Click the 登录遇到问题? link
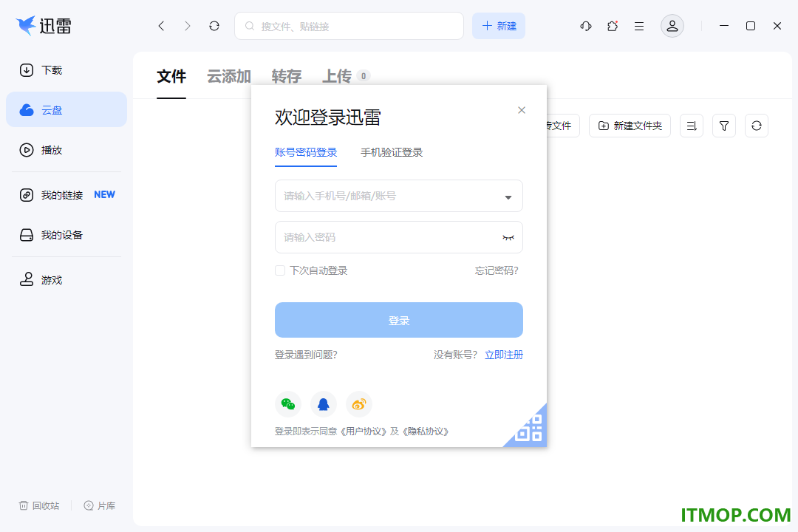This screenshot has width=798, height=532. [307, 355]
